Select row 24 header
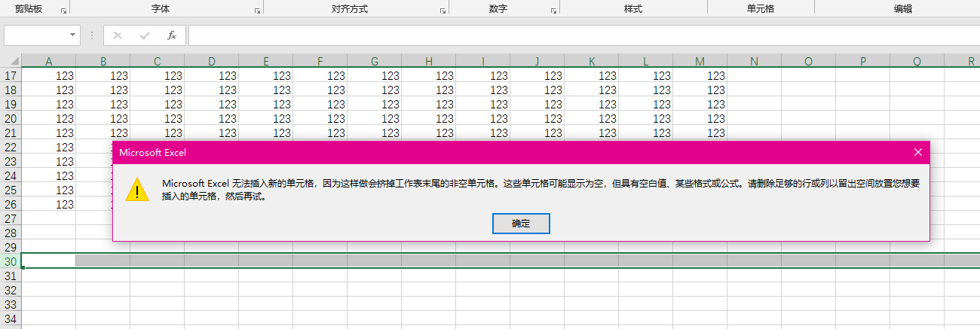Image resolution: width=980 pixels, height=329 pixels. 11,175
